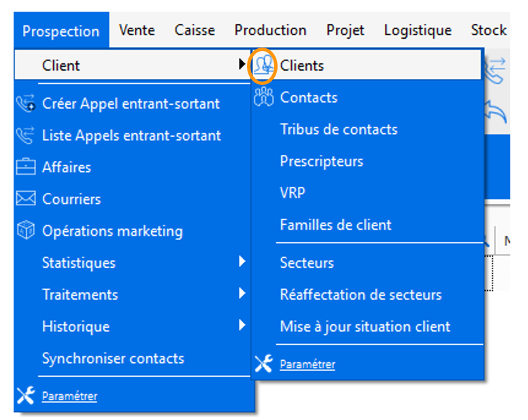
Task: Expand the Statistiques submenu arrow
Action: (x=242, y=262)
